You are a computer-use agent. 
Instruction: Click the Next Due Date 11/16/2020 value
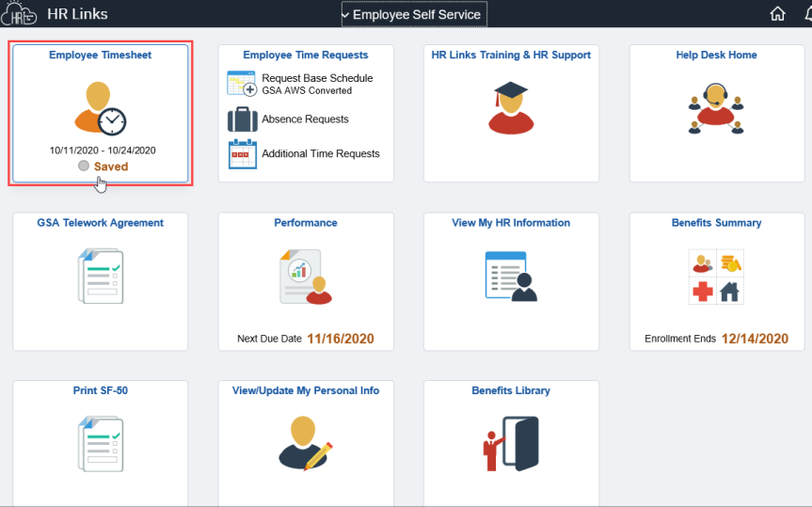(341, 339)
